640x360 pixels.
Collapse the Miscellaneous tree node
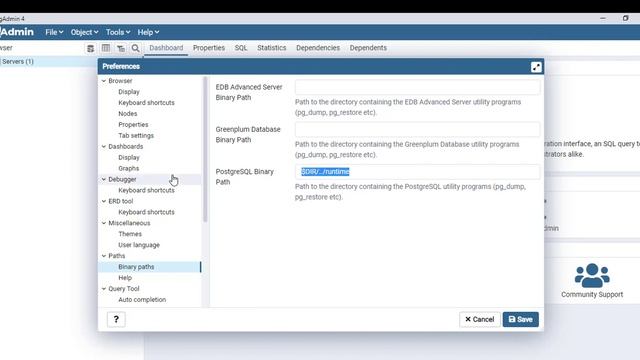104,223
